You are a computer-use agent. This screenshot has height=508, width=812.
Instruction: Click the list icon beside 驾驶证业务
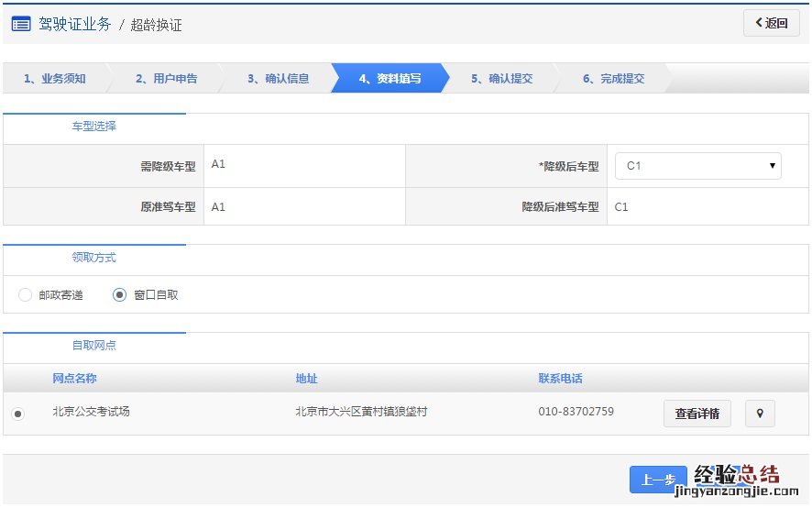[21, 24]
